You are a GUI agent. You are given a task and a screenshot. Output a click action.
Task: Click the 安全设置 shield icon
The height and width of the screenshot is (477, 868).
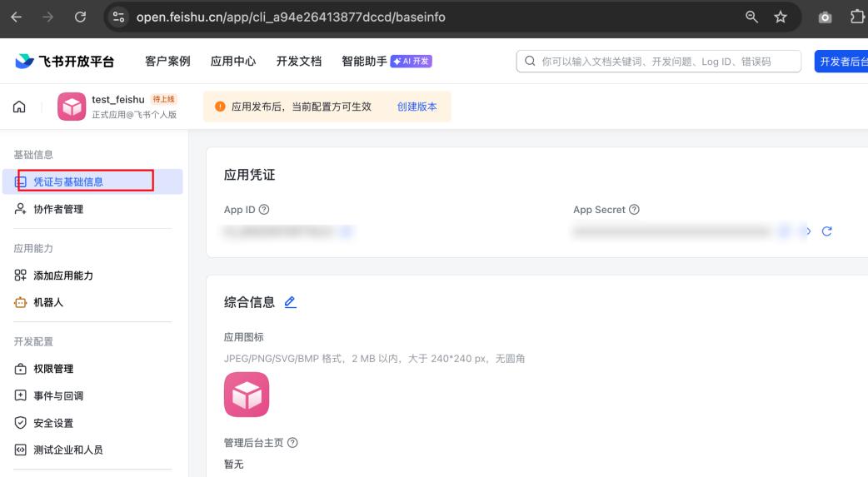pos(21,423)
